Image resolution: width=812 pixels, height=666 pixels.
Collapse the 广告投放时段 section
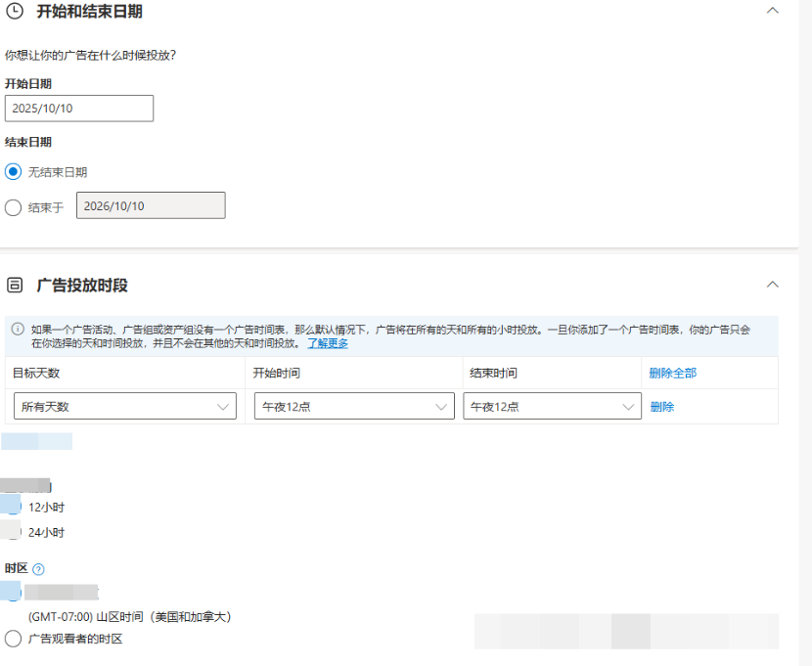(773, 286)
